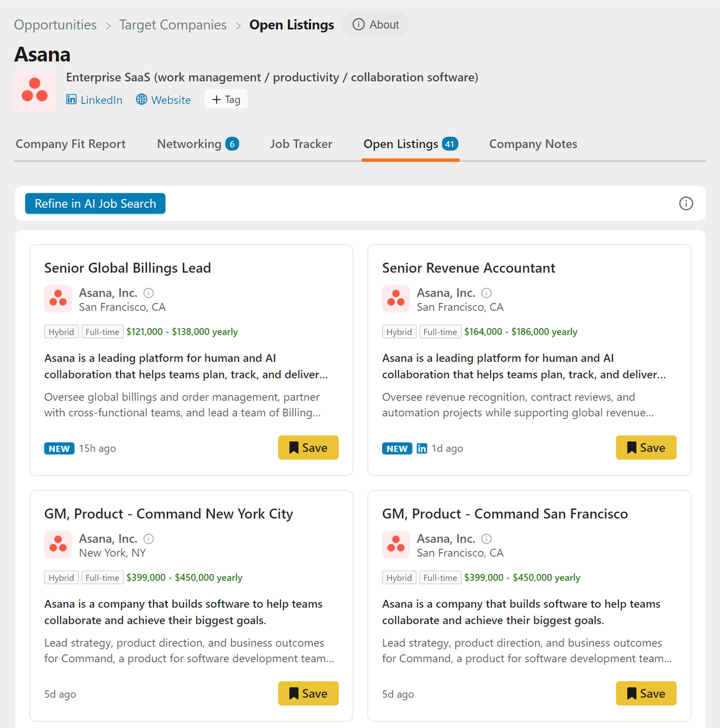Save the Senior Global Billings Lead job
720x728 pixels.
tap(308, 447)
